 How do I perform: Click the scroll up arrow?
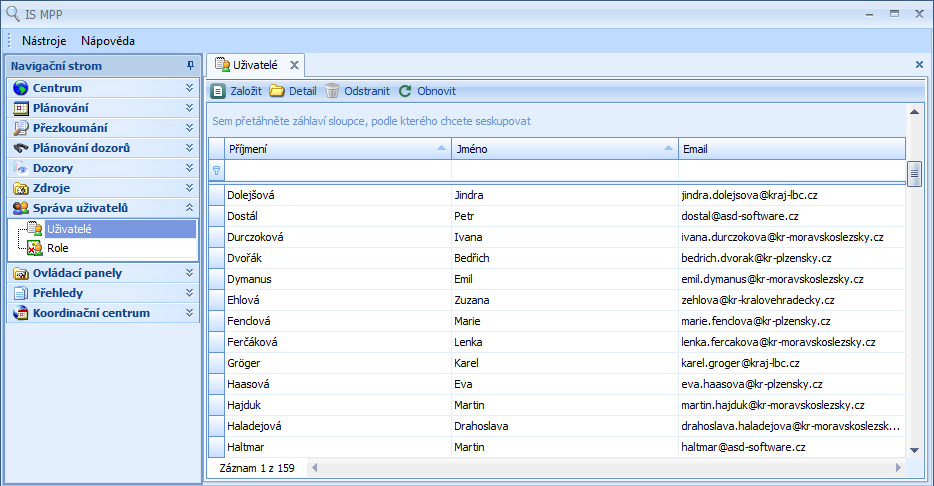coord(914,111)
